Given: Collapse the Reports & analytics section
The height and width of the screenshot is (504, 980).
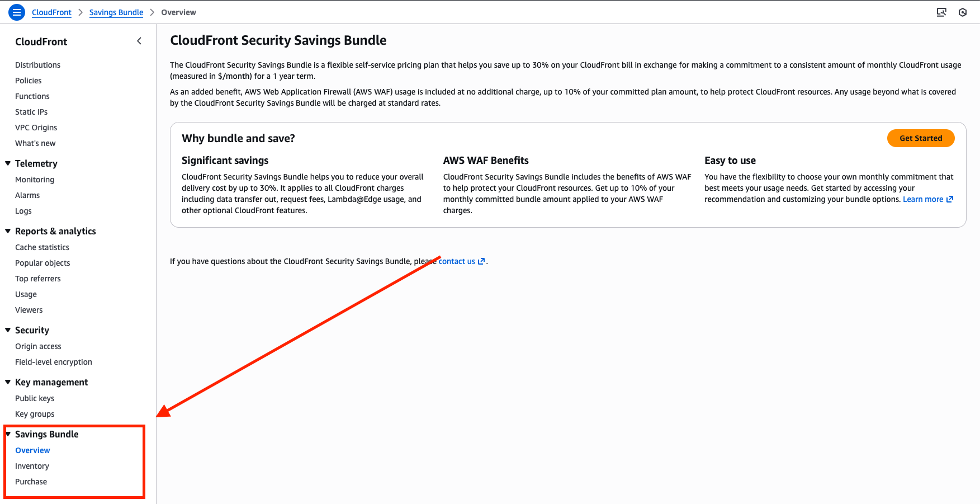Looking at the screenshot, I should 7,230.
